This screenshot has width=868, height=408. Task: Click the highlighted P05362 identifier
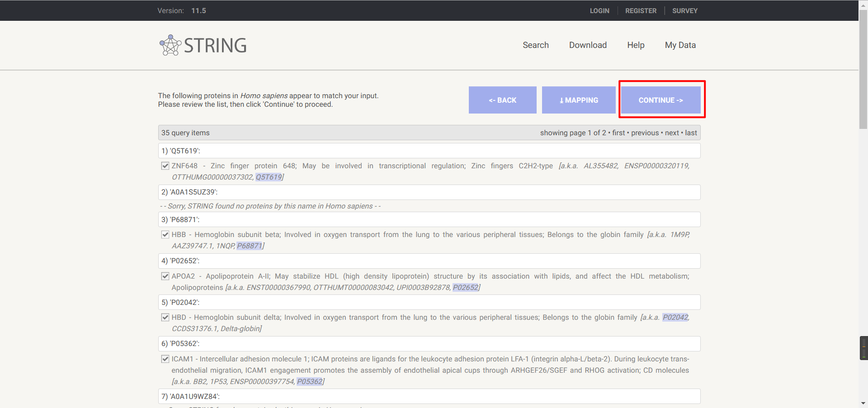click(x=310, y=382)
